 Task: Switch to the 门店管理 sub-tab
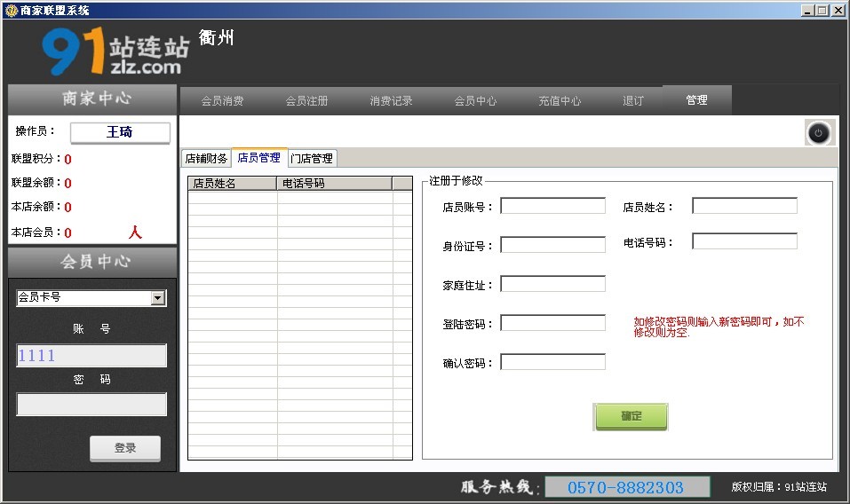click(312, 159)
